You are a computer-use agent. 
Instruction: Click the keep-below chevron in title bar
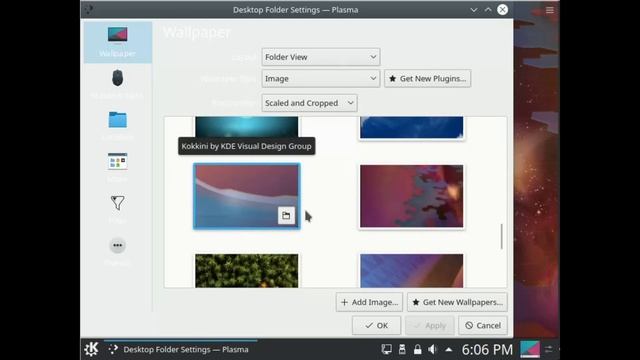[x=473, y=10]
